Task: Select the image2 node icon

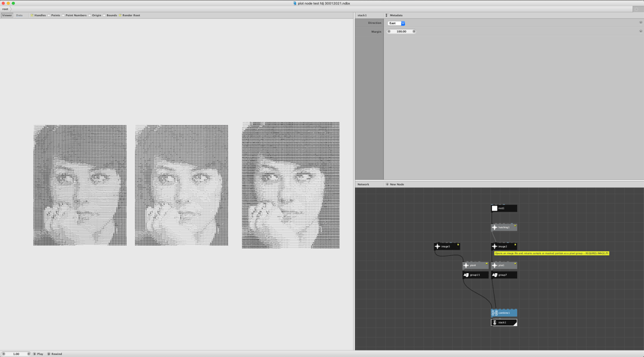Action: click(495, 247)
